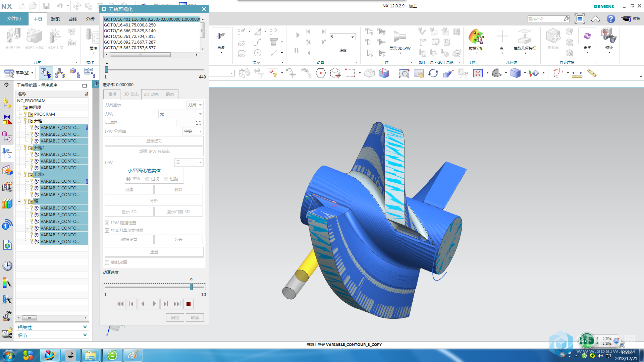Viewport: 644px width, 362px height.
Task: Open File Explorer taskbar icon
Action: tap(91, 355)
